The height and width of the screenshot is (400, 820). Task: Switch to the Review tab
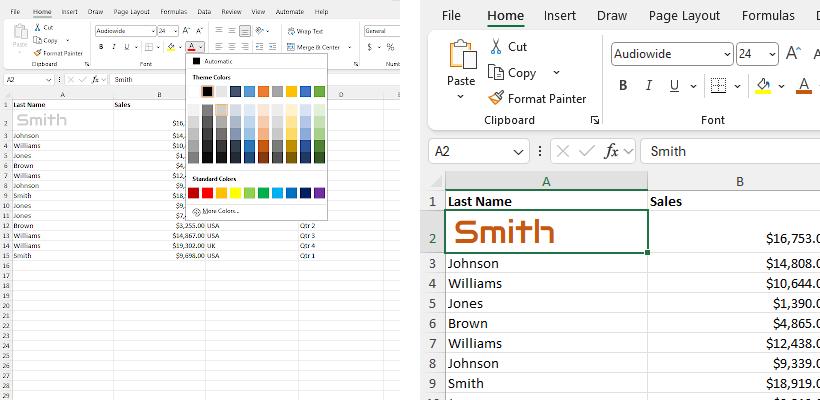click(231, 12)
